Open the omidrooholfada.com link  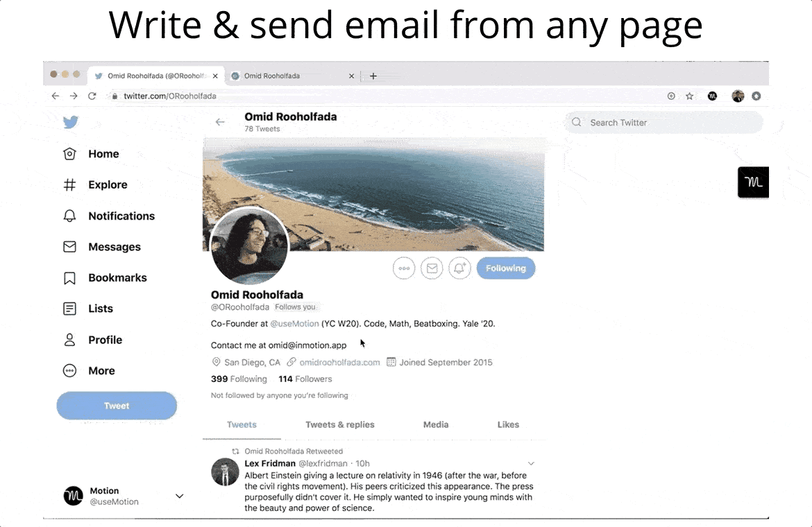coord(339,363)
